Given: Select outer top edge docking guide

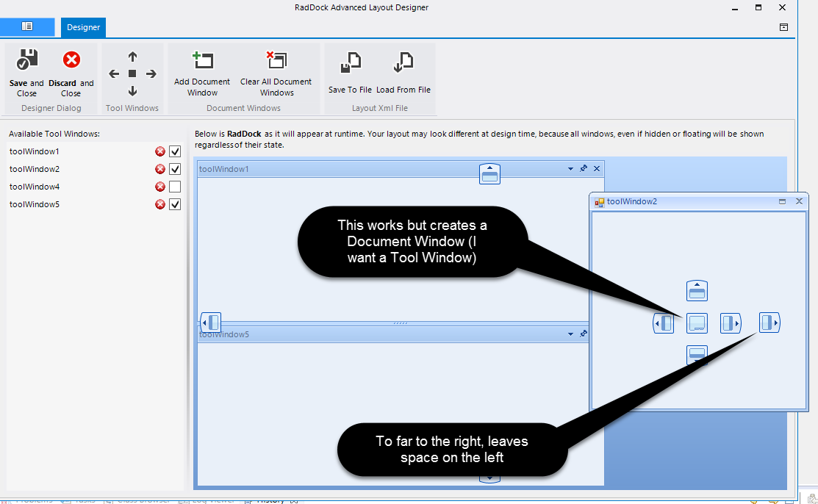Looking at the screenshot, I should pyautogui.click(x=489, y=173).
